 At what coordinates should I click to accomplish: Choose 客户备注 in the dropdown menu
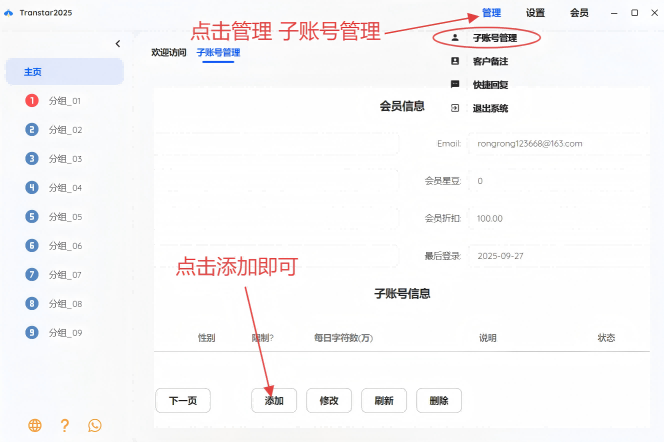coord(491,62)
